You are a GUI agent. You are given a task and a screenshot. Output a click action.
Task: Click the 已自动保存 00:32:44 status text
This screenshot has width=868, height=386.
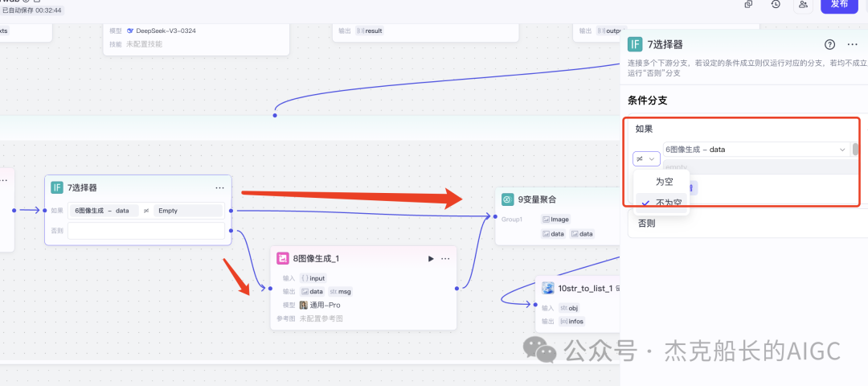tap(32, 10)
